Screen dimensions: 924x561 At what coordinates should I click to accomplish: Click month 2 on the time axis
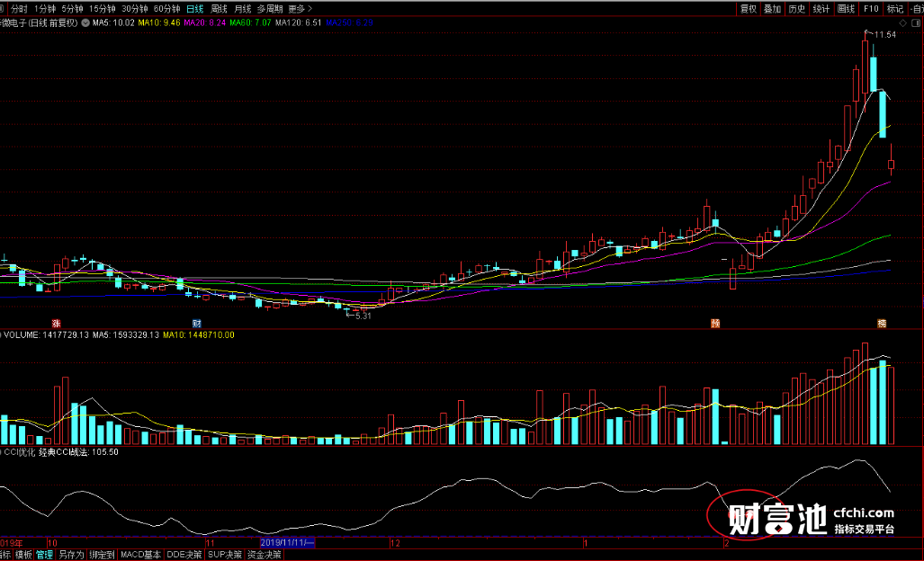click(x=727, y=543)
